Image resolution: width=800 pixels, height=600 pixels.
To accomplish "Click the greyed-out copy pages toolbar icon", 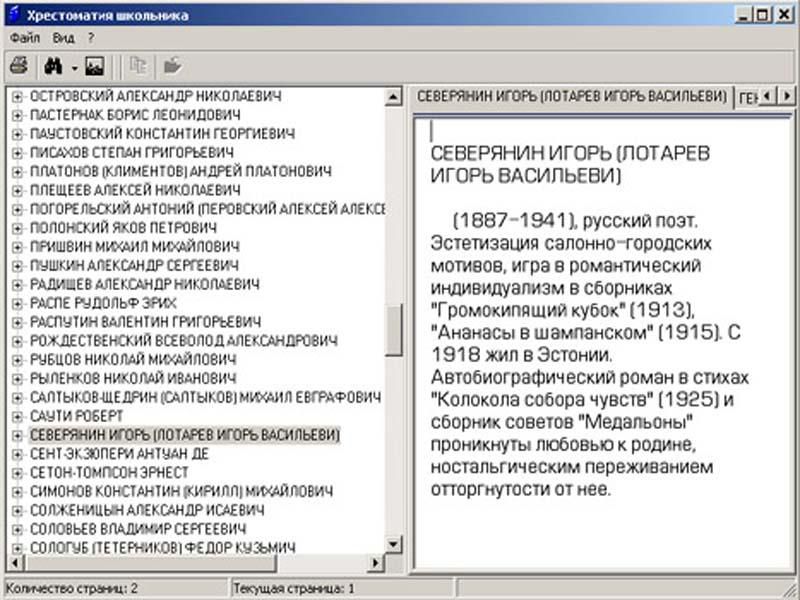I will tap(138, 66).
